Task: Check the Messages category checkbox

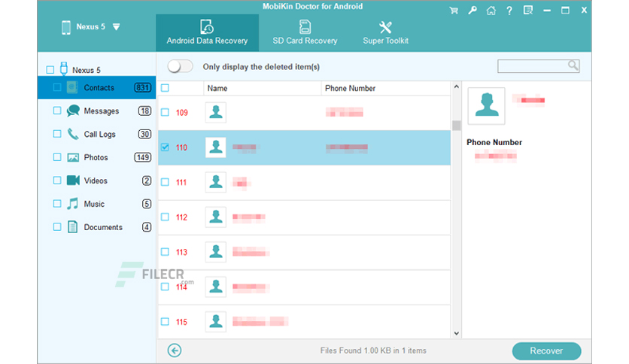Action: [x=57, y=111]
